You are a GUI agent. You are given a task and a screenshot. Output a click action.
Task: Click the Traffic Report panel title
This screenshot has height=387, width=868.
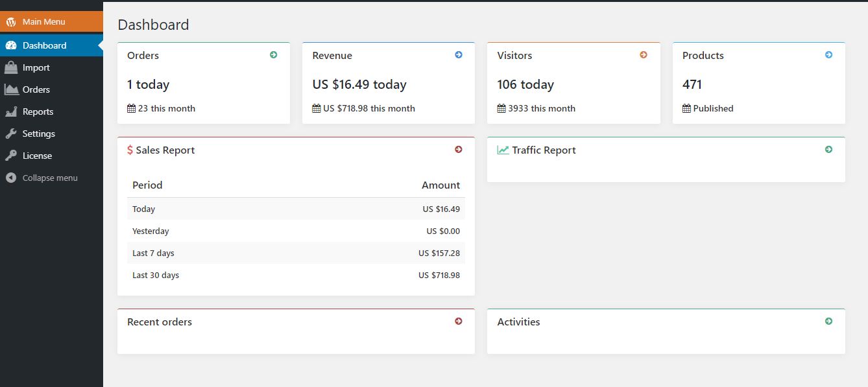point(544,150)
